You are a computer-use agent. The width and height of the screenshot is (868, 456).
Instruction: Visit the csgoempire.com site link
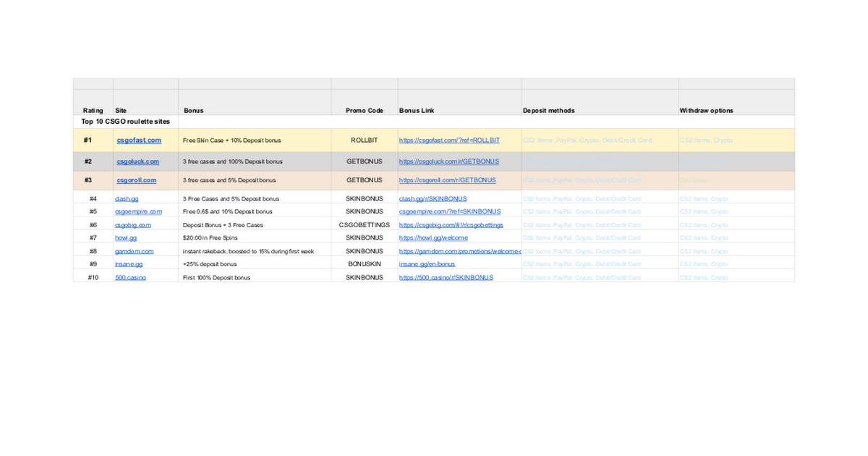coord(138,212)
